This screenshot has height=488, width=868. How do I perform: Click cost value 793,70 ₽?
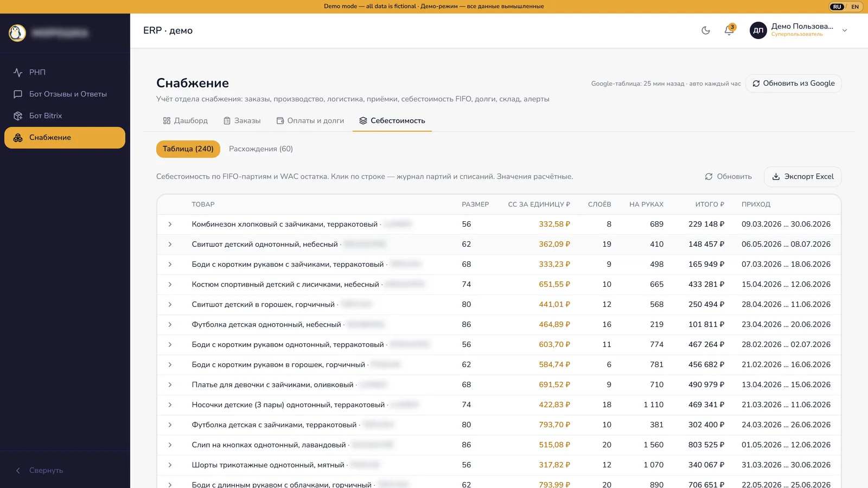coord(554,425)
